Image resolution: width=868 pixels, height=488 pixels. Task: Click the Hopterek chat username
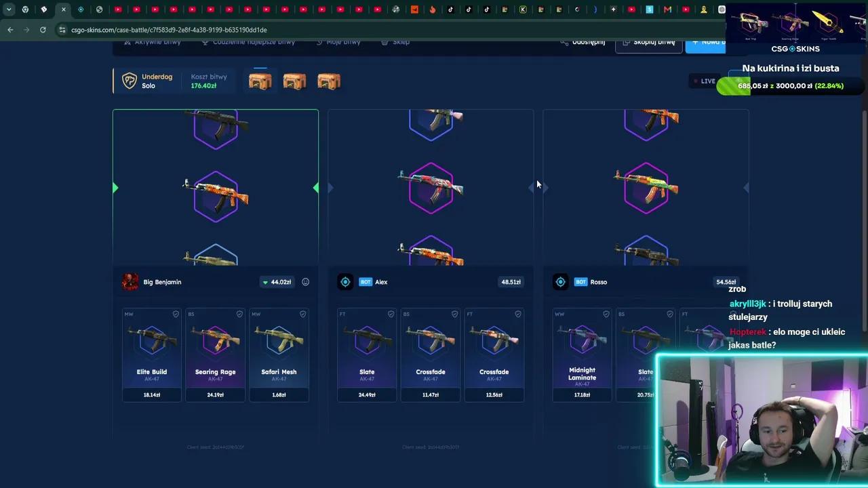[748, 332]
